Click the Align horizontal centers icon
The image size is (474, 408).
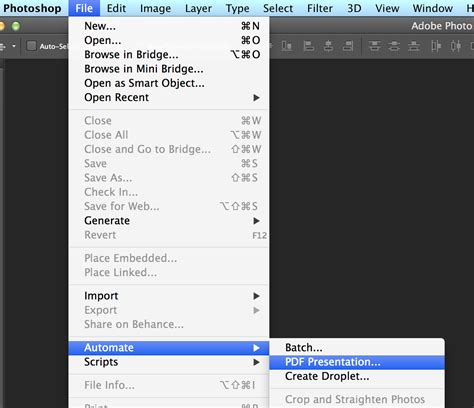(328, 46)
